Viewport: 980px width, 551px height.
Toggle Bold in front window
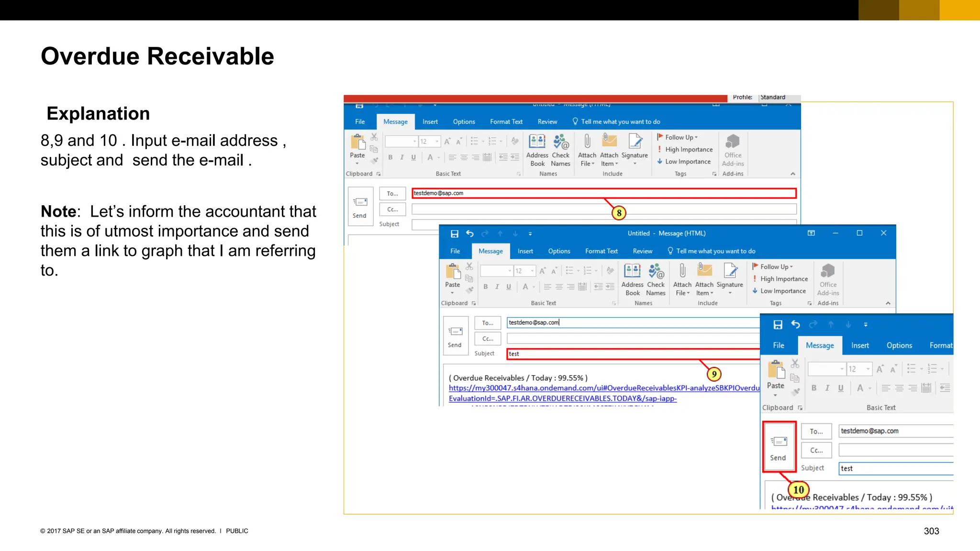(813, 388)
